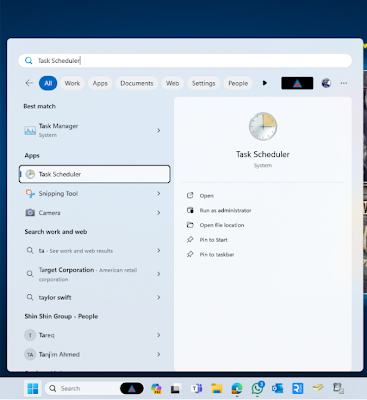Image resolution: width=367 pixels, height=400 pixels.
Task: Open Copilot from the taskbar
Action: tap(156, 388)
